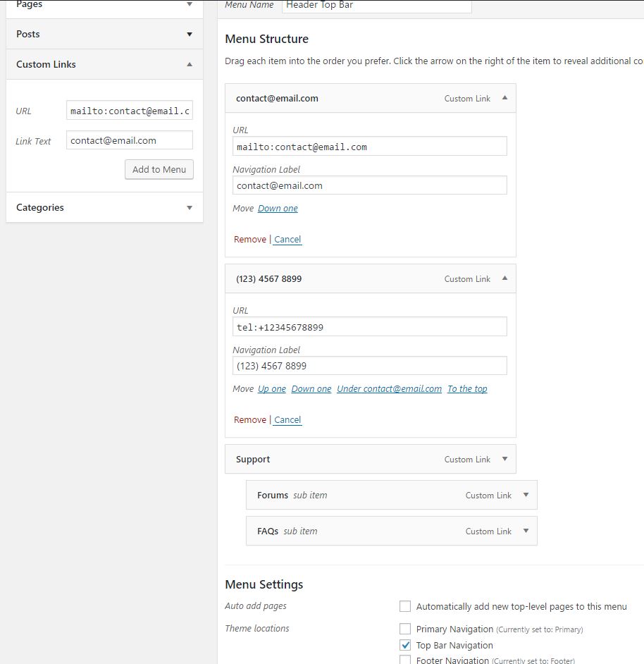Uncheck the Top Bar Navigation checkbox
This screenshot has height=664, width=644.
click(x=405, y=645)
